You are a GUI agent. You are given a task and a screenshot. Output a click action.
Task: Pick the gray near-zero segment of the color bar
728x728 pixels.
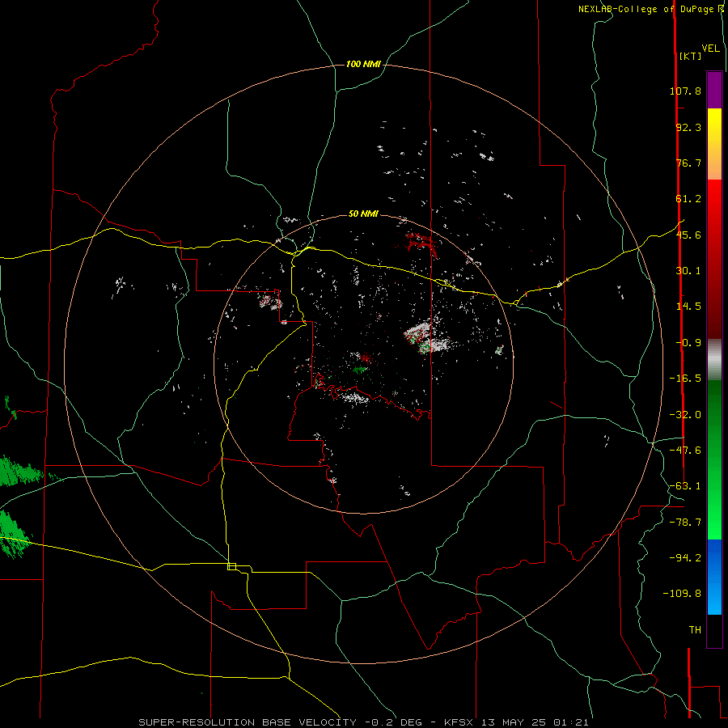[714, 359]
